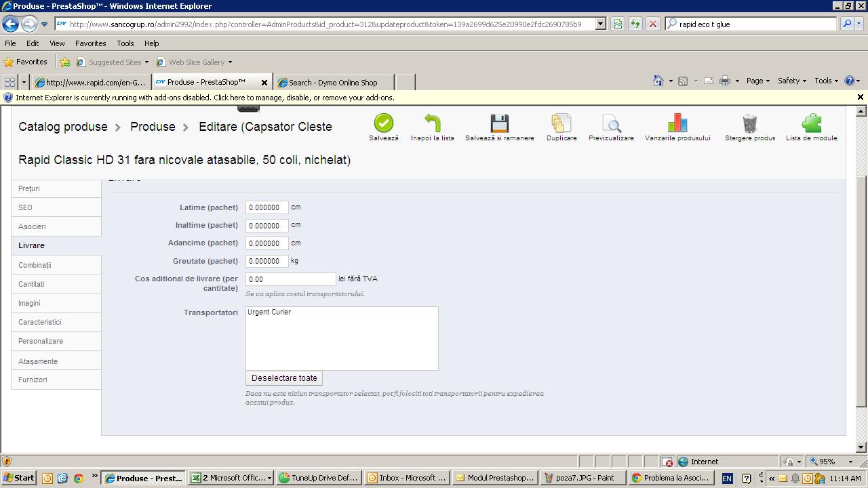Open the Favorites star button
868x488 pixels.
tap(25, 62)
